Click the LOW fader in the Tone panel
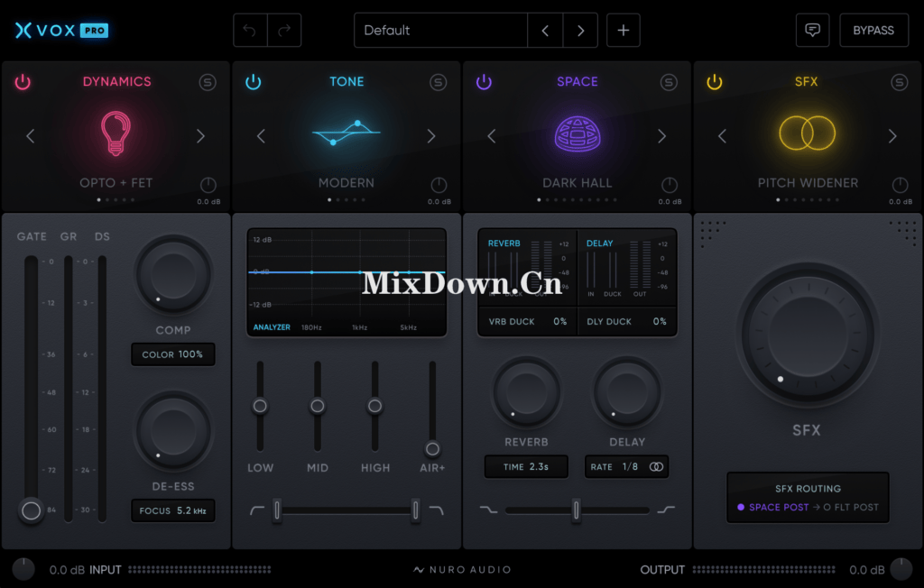The image size is (924, 588). [260, 406]
